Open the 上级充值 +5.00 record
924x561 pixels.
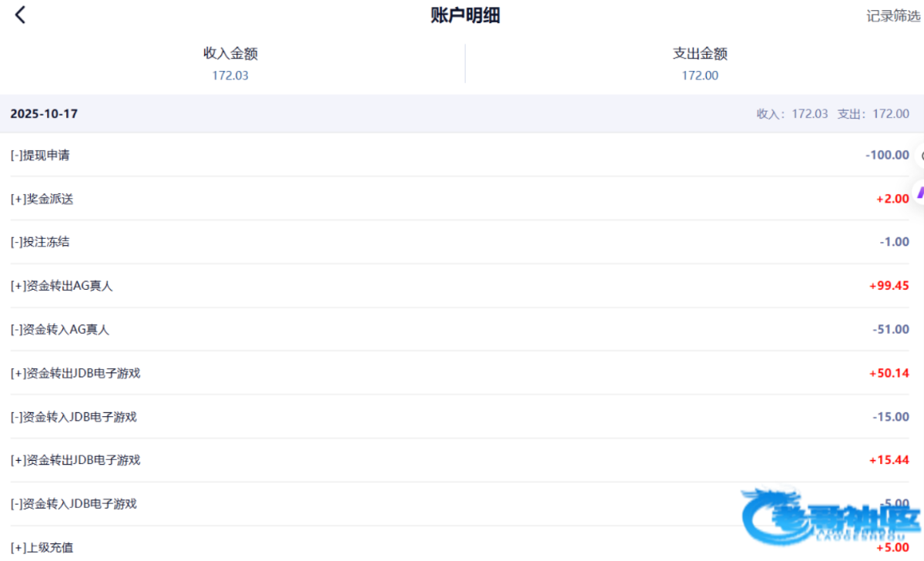tap(42, 548)
